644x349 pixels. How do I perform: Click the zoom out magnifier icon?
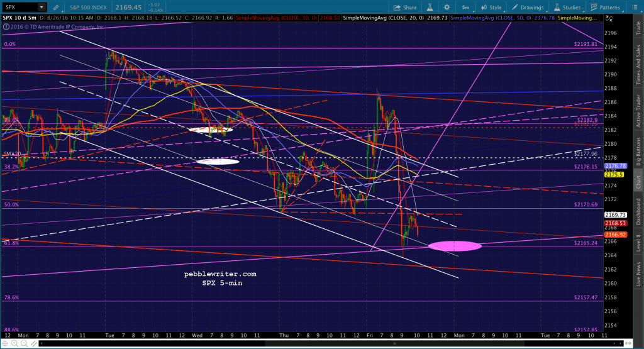tap(25, 344)
